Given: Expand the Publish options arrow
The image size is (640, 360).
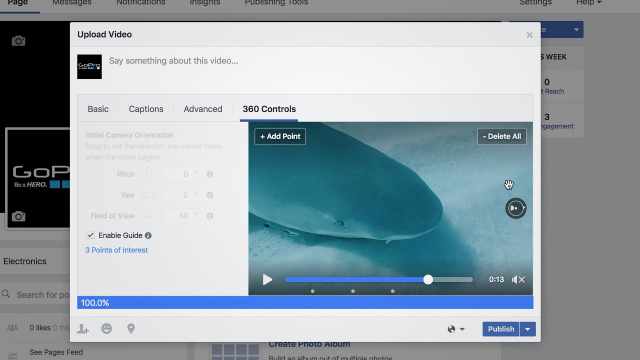Looking at the screenshot, I should 528,329.
